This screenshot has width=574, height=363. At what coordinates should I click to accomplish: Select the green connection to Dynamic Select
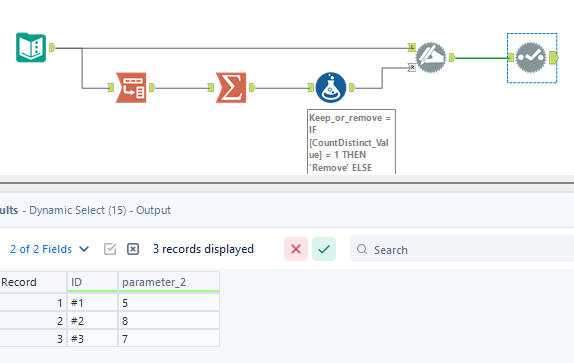pyautogui.click(x=481, y=58)
